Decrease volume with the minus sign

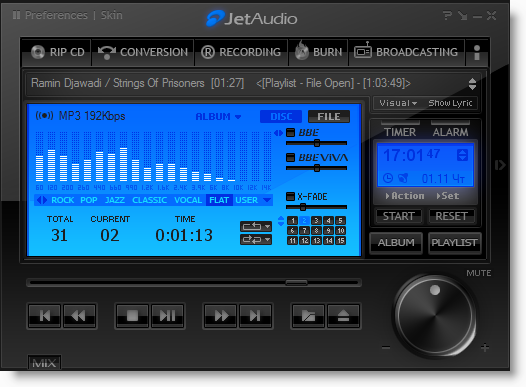[x=386, y=347]
